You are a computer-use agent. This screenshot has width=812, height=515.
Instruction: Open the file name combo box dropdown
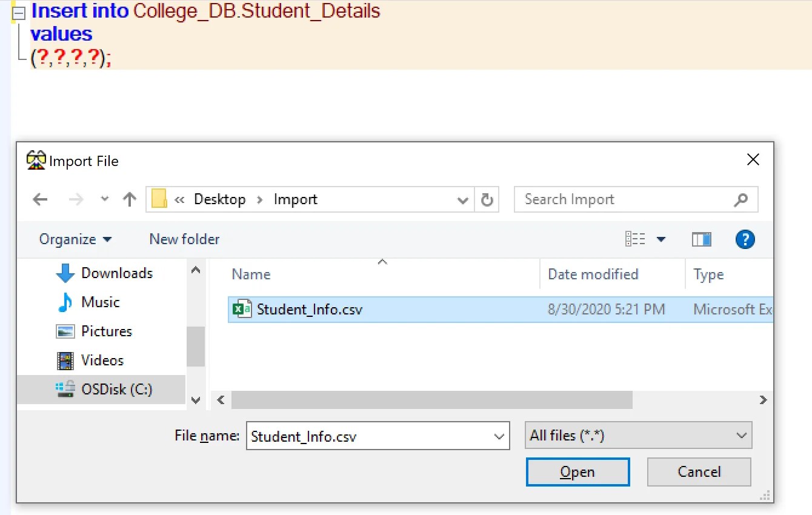click(499, 435)
